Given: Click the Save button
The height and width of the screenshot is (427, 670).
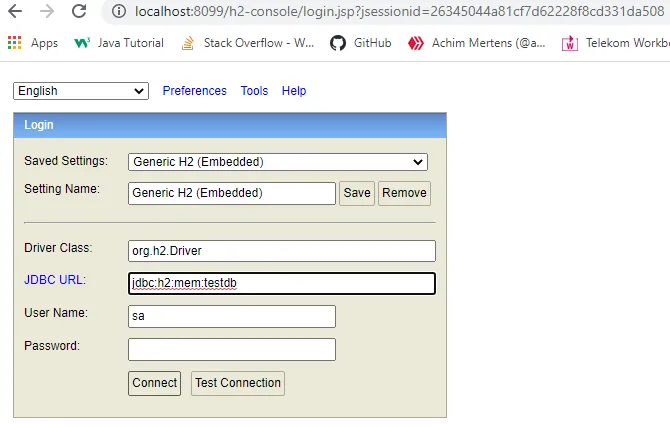Looking at the screenshot, I should tap(357, 193).
